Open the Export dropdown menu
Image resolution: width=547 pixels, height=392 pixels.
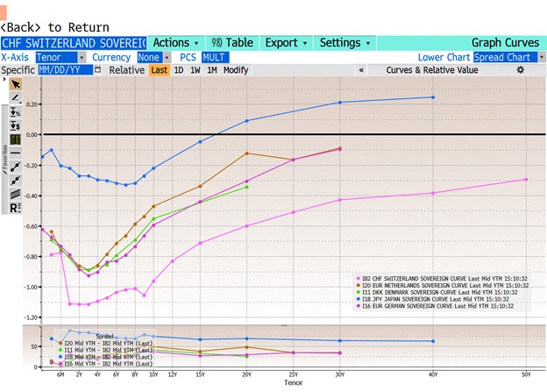(x=286, y=43)
